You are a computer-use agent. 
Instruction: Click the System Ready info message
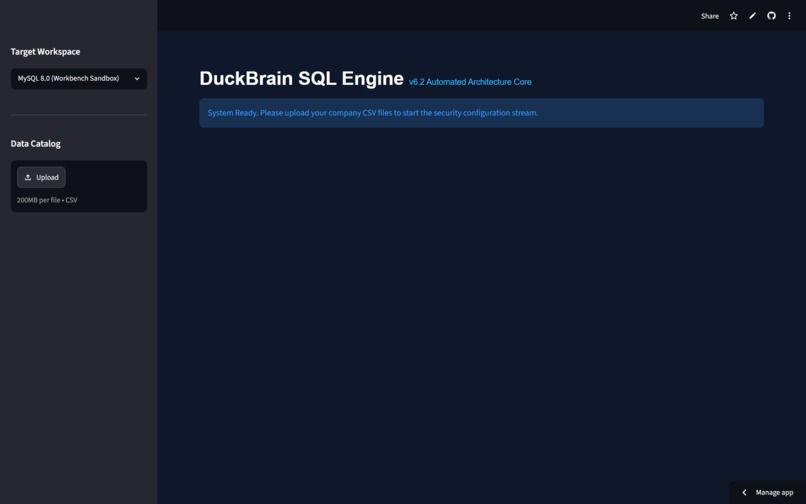point(481,113)
